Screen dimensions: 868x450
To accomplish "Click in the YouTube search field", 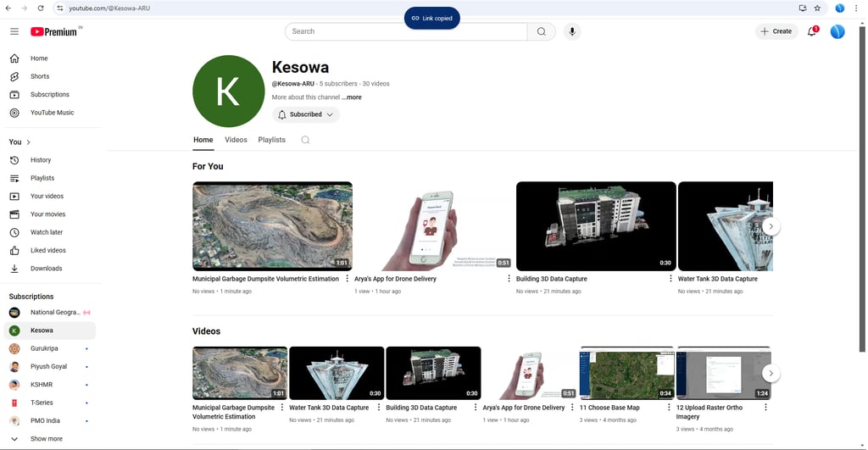I will [406, 31].
